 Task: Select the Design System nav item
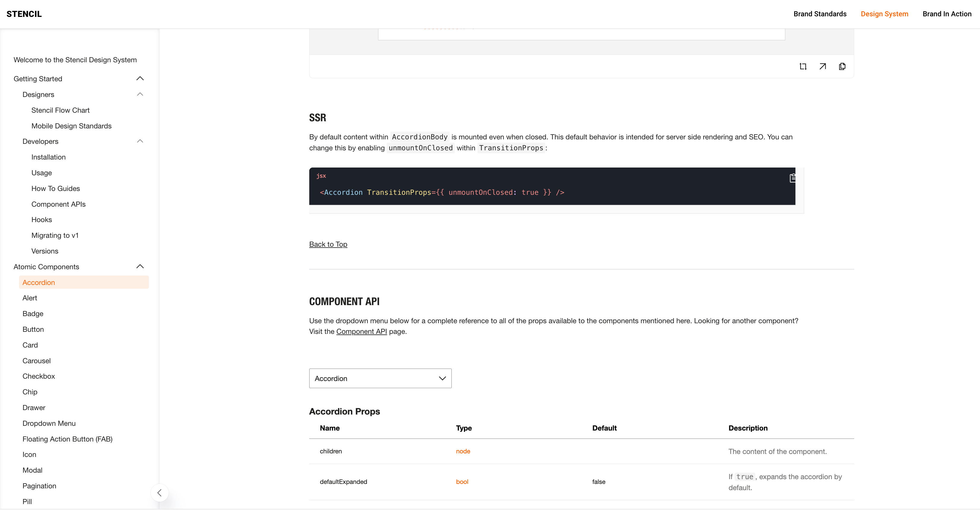(x=884, y=14)
